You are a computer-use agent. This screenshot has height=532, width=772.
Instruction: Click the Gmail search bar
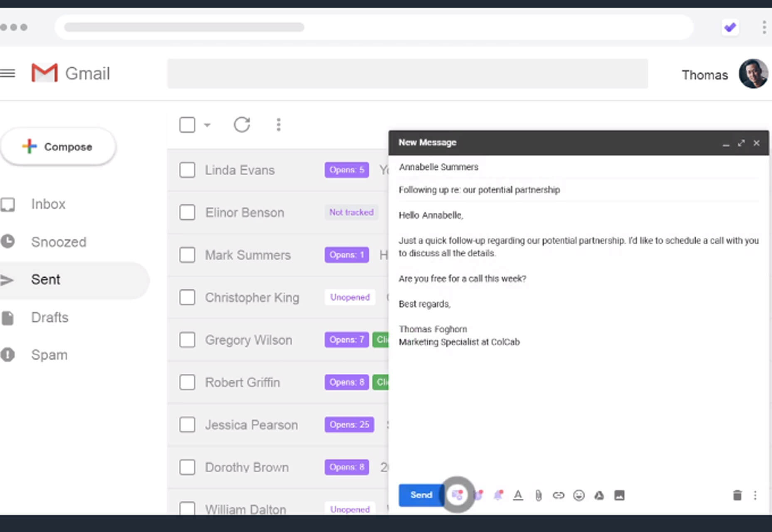click(x=408, y=74)
